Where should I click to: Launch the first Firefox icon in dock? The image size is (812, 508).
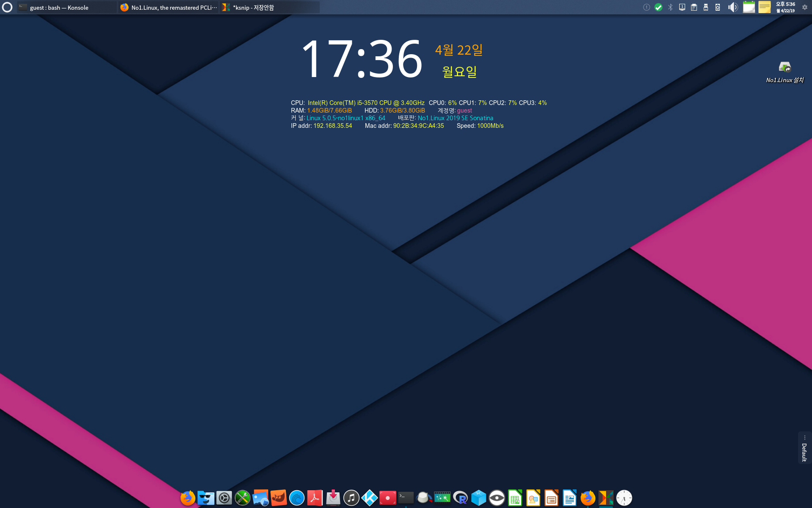click(x=188, y=498)
